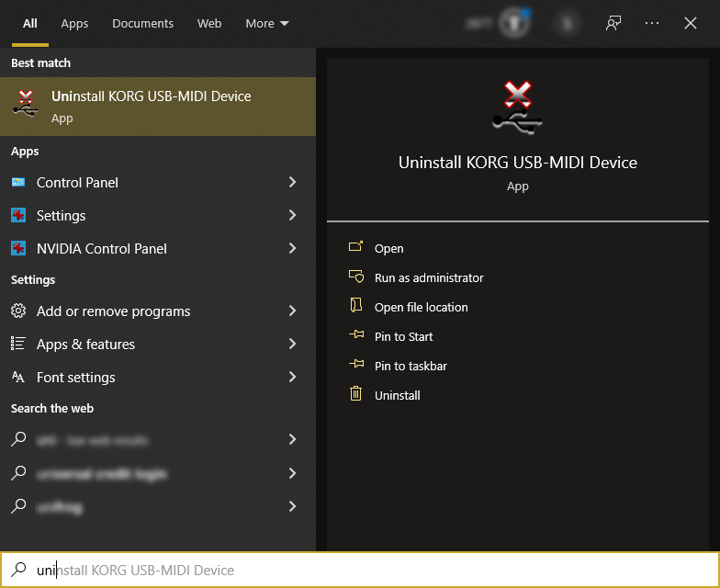Expand Apps & features arrow
The height and width of the screenshot is (588, 720).
[292, 344]
